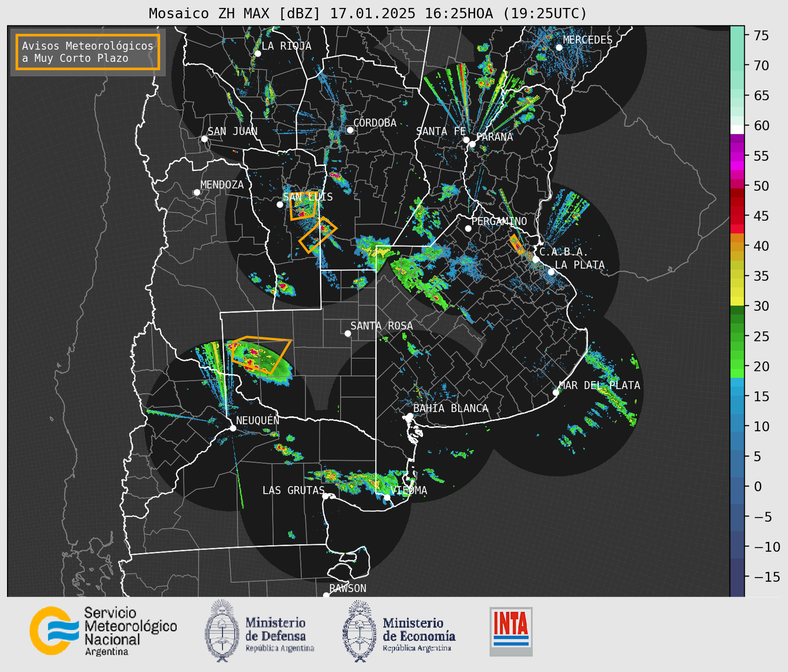This screenshot has width=788, height=672.
Task: Click the INTA logo
Action: point(511,631)
